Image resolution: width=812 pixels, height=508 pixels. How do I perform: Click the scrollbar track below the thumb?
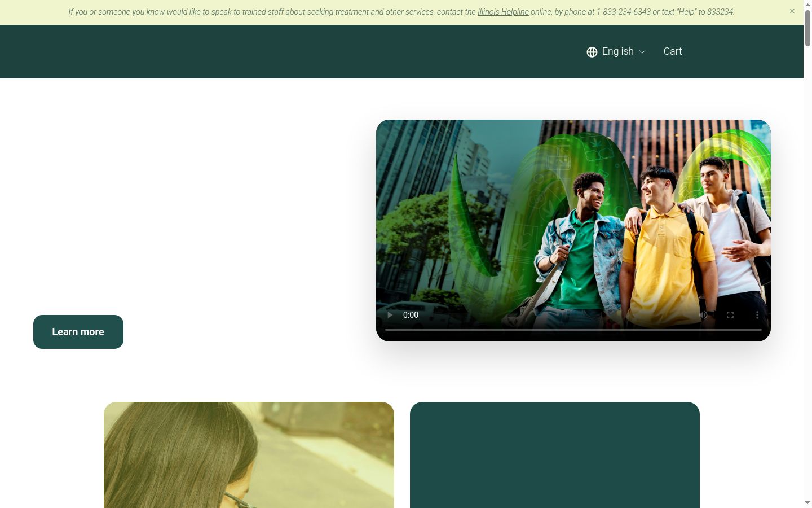point(807,271)
